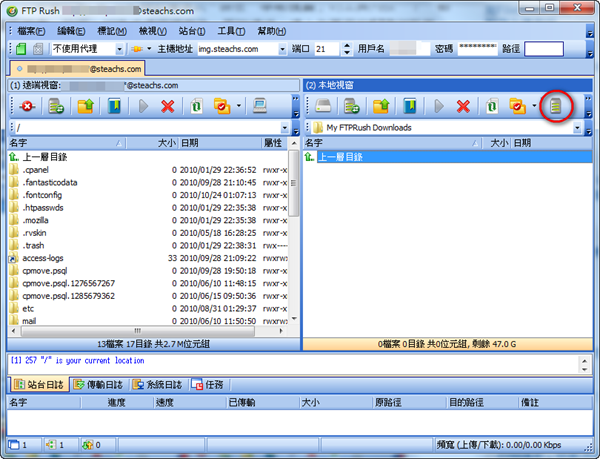The image size is (600, 459).
Task: Expand quick connect icon dropdown arrow
Action: [x=149, y=49]
